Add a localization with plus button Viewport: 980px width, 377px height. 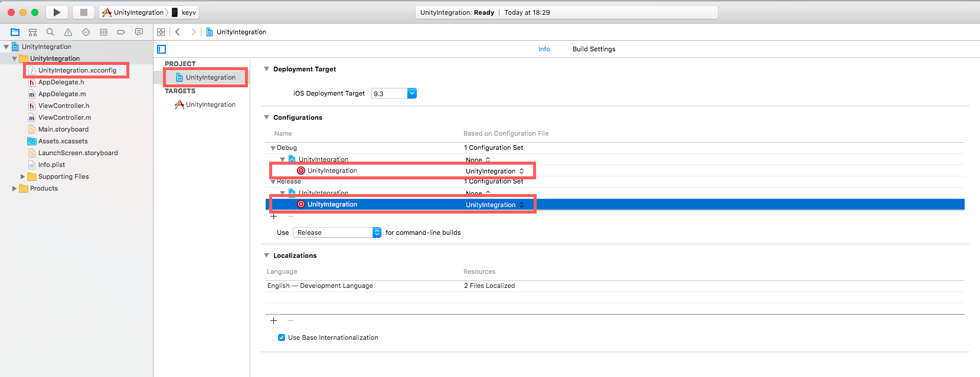coord(273,320)
